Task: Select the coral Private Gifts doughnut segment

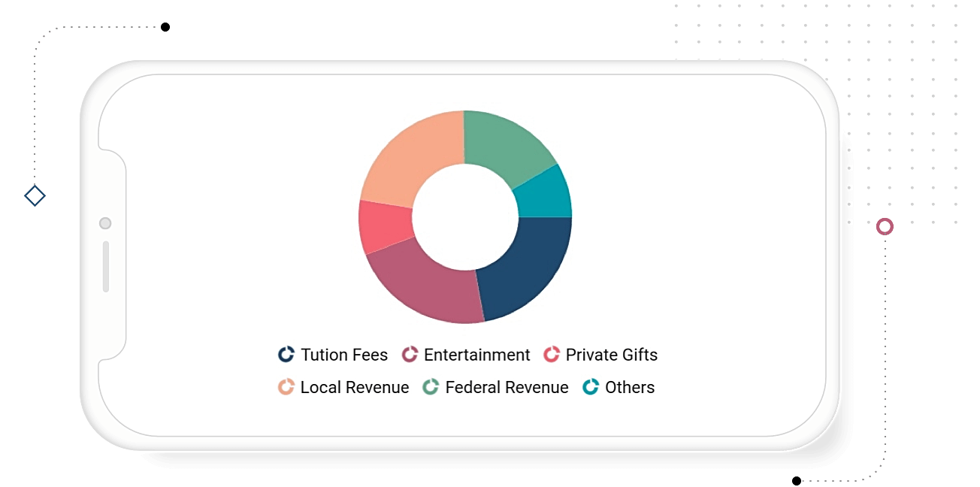Action: [x=386, y=228]
